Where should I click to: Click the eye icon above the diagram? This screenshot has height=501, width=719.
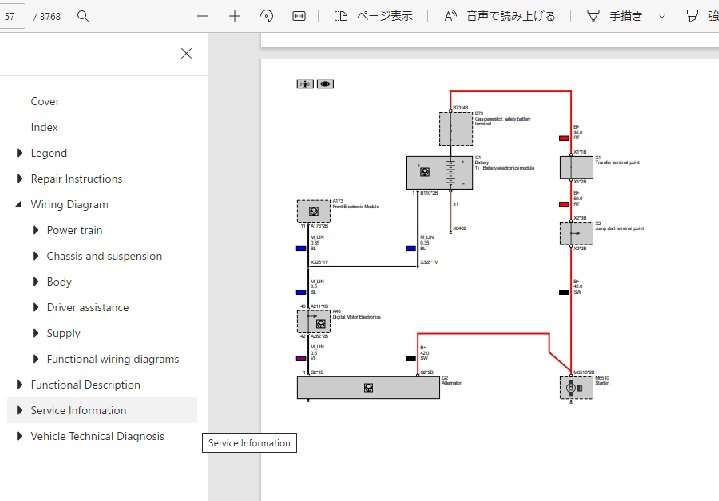(x=325, y=84)
